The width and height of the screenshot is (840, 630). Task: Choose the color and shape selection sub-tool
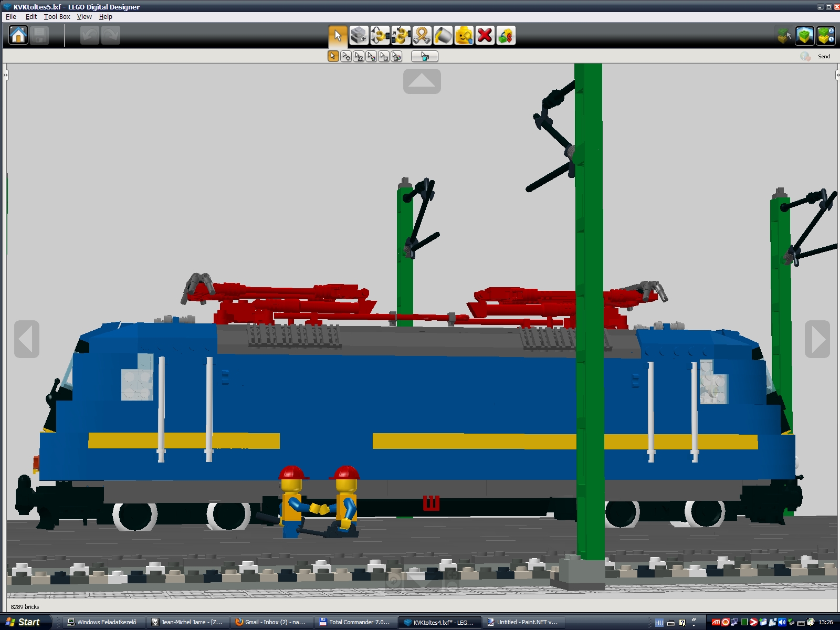[396, 56]
